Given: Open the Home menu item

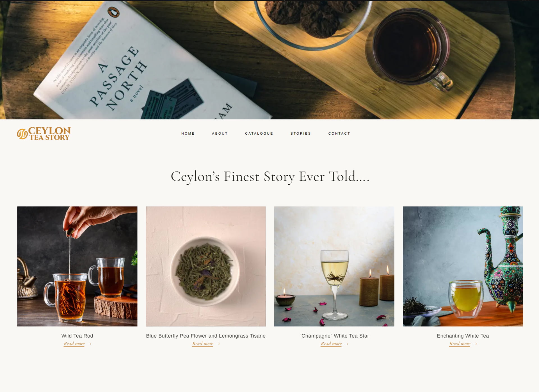Looking at the screenshot, I should (x=188, y=134).
